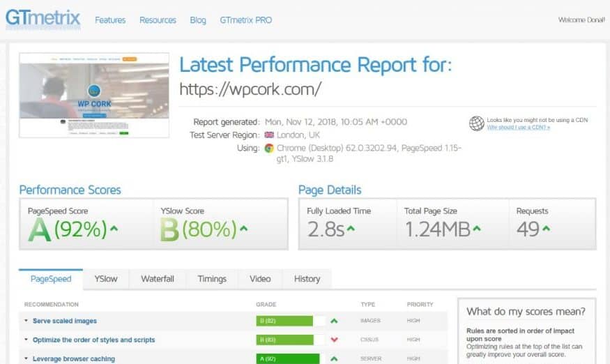Open the Resources menu item
610x364 pixels.
[158, 20]
